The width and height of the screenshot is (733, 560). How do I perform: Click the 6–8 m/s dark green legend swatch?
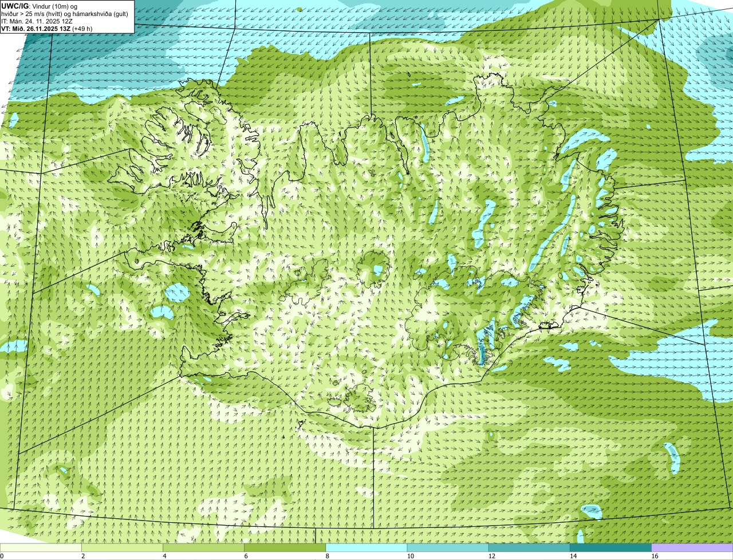click(x=285, y=548)
